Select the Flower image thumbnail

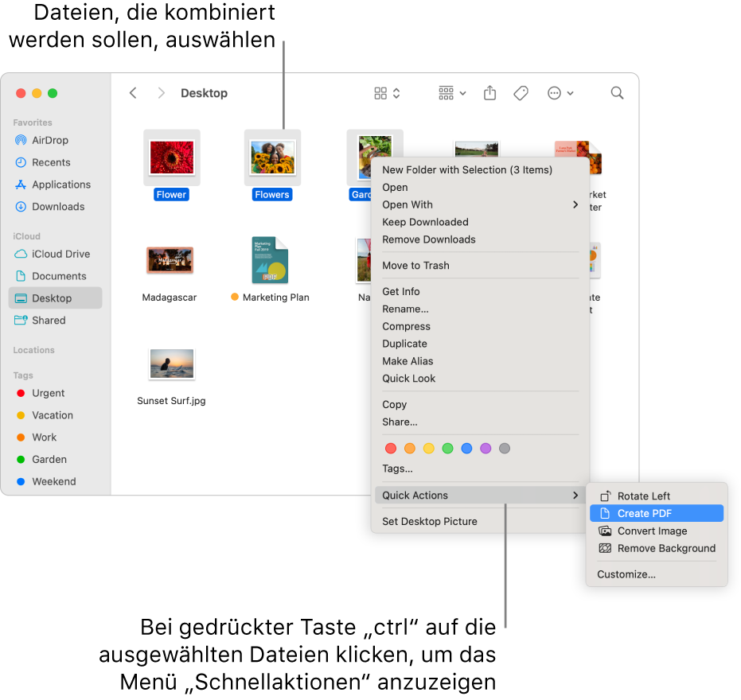pyautogui.click(x=172, y=157)
